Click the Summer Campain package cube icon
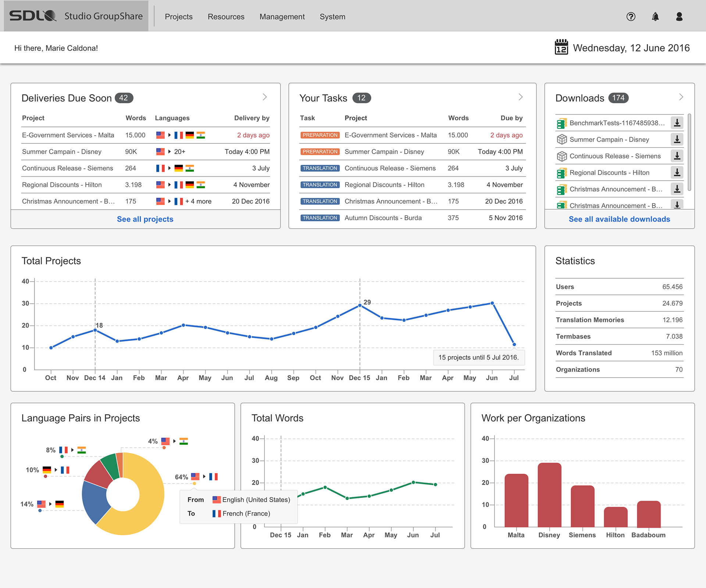Screen dimensions: 706x588 (x=561, y=139)
